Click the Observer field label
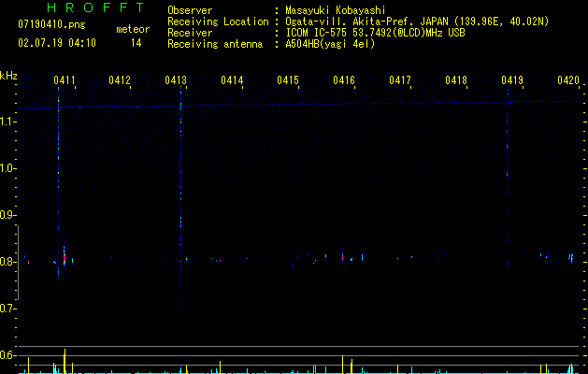Screen dimensions: 588x374 point(190,10)
